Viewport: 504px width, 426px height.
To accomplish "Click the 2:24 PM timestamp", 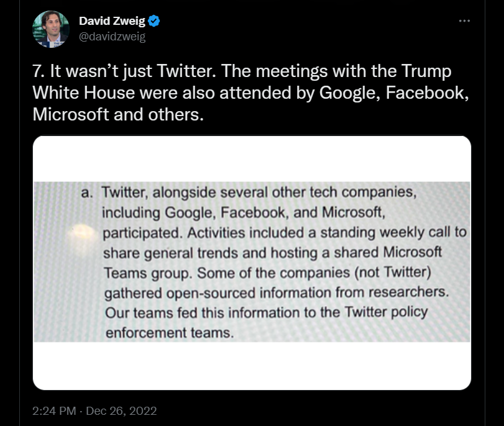I will click(x=53, y=410).
